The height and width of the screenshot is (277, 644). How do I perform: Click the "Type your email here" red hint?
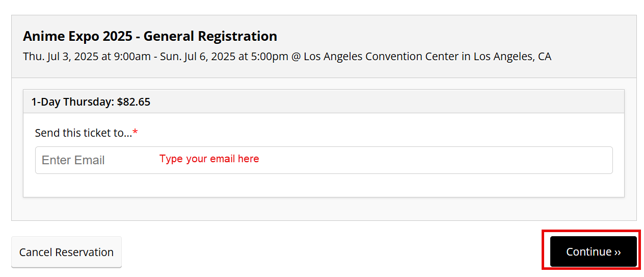pos(209,159)
